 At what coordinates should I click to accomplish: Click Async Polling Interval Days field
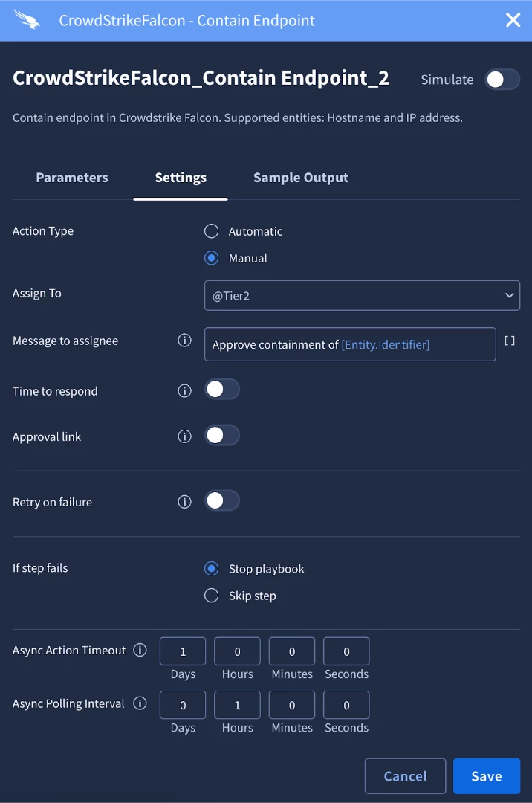(183, 705)
